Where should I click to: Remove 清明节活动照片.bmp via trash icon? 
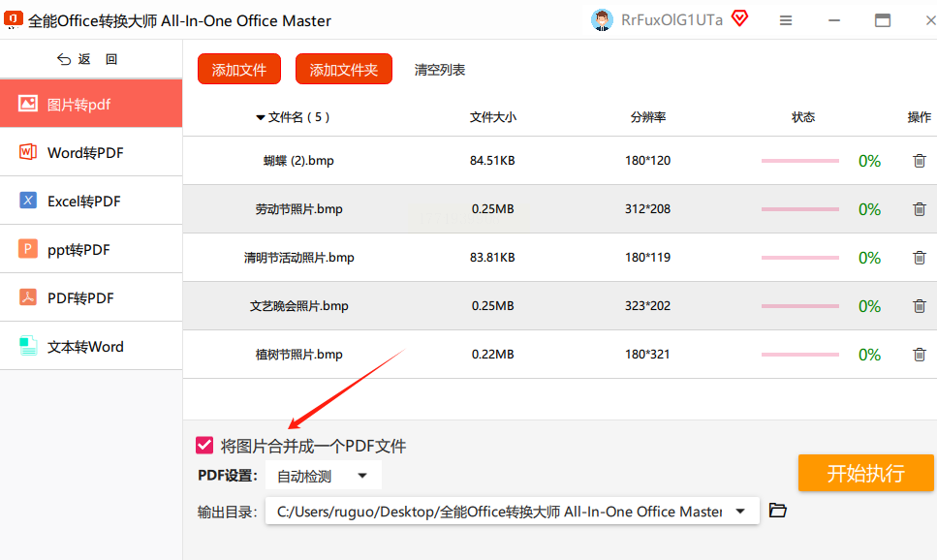919,258
